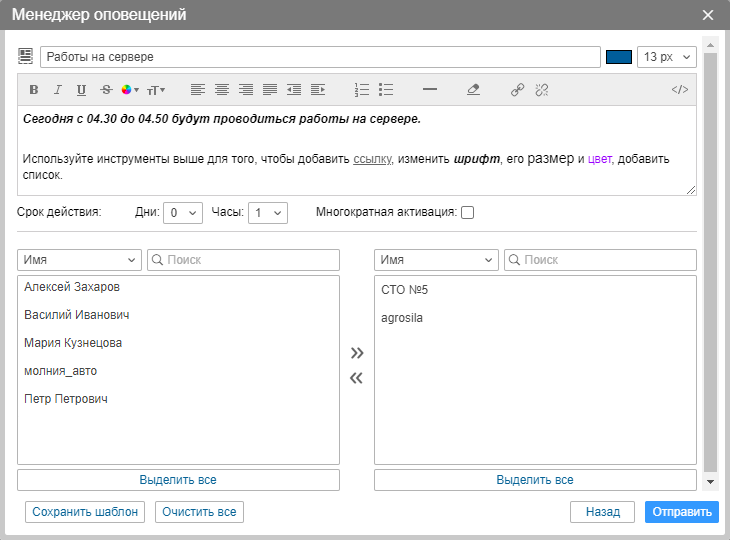Apply italic formatting to text
Image resolution: width=730 pixels, height=540 pixels.
pyautogui.click(x=57, y=90)
